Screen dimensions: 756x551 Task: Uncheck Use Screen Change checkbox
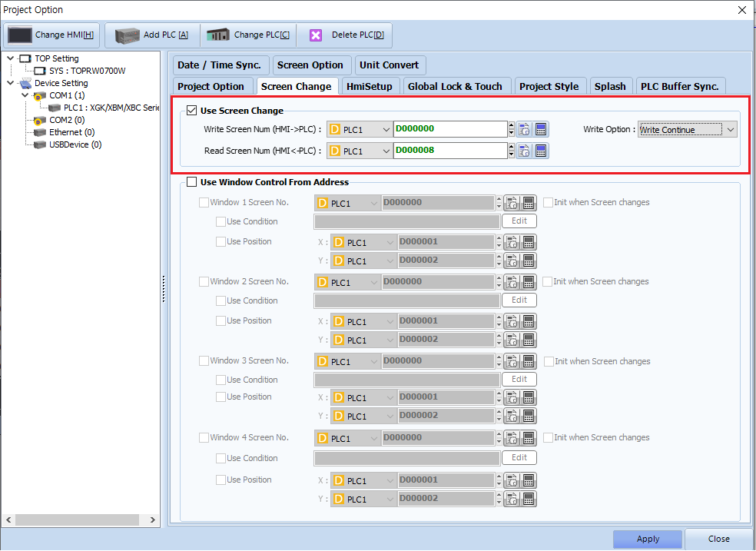tap(192, 111)
